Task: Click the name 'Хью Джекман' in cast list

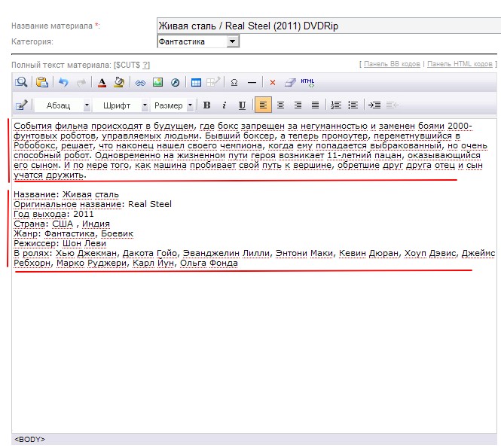Action: pyautogui.click(x=86, y=253)
